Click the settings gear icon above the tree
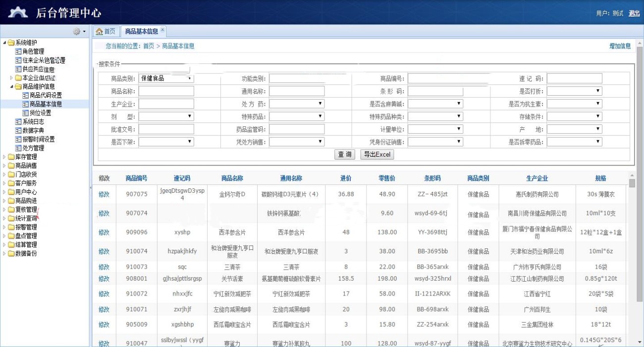 76,31
